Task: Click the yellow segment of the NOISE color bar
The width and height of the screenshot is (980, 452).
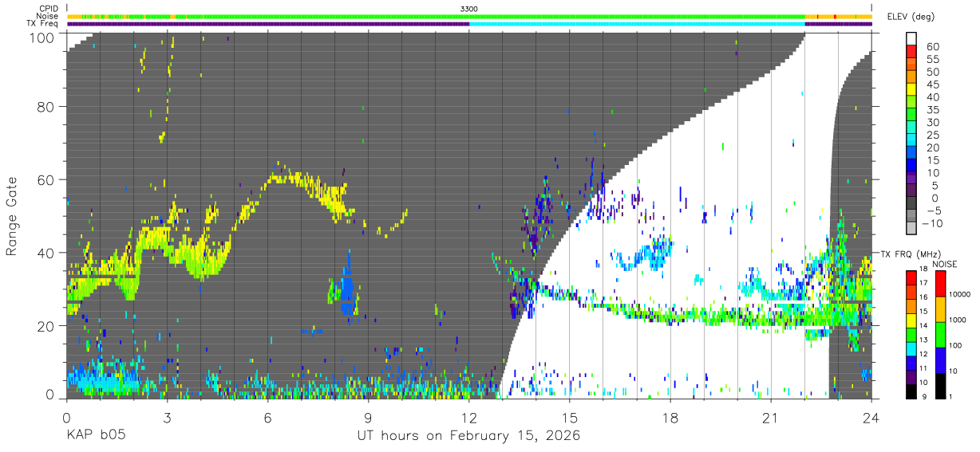Action: pyautogui.click(x=940, y=309)
